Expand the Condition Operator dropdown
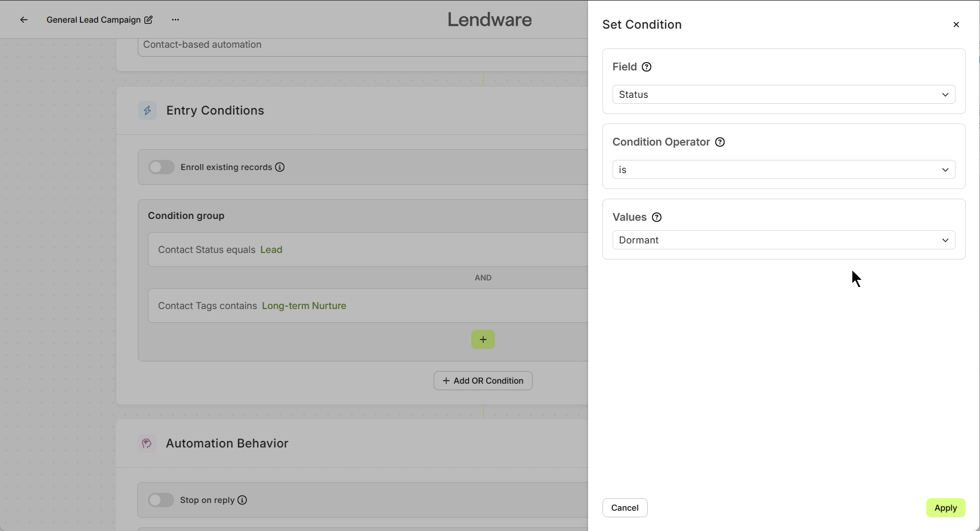Screen dimensions: 980x531 tap(783, 169)
